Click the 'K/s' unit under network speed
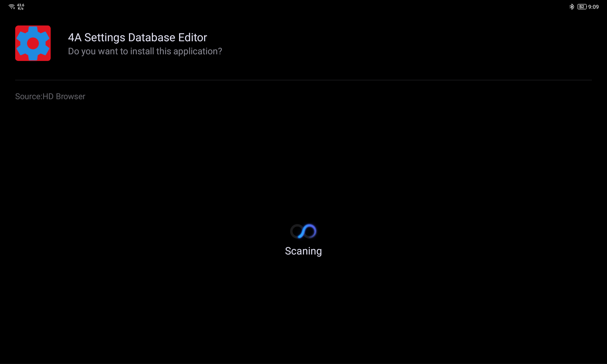Screen dimensions: 607x364 click(x=21, y=9)
